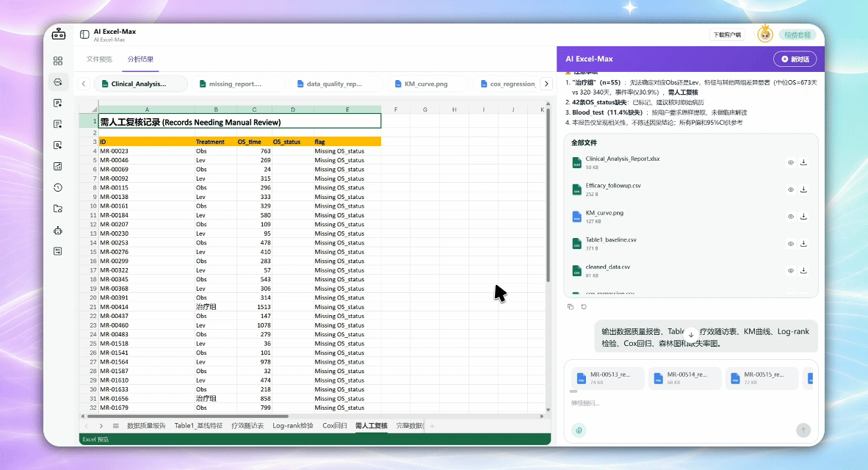Screen dimensions: 868x470
Task: Copy the assistant reply with copy icon
Action: pyautogui.click(x=571, y=307)
